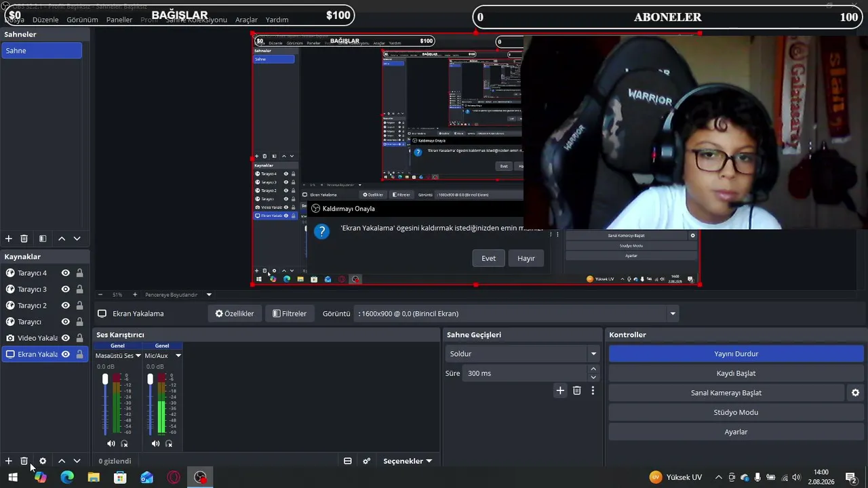
Task: Open advanced audio properties gears icon
Action: [x=367, y=461]
